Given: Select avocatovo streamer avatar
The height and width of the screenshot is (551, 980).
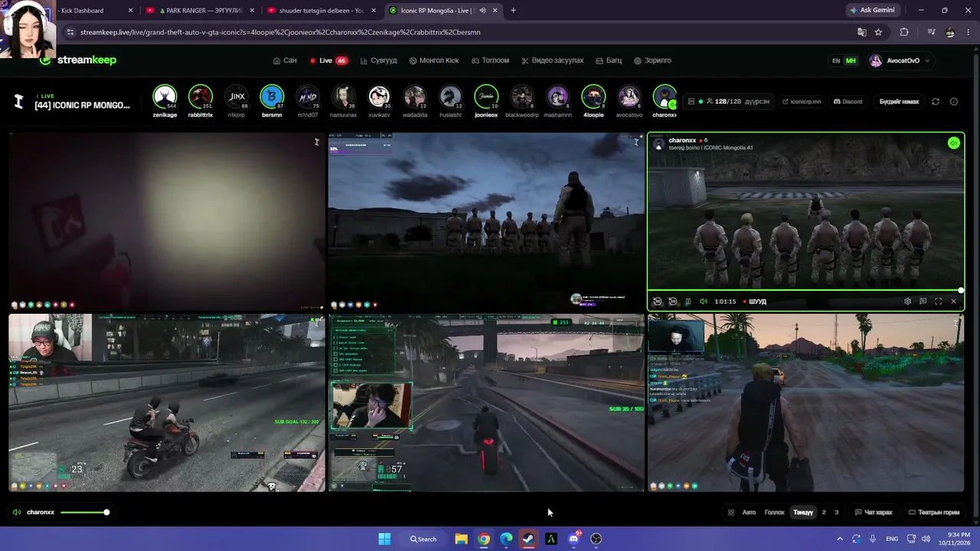Looking at the screenshot, I should point(629,97).
